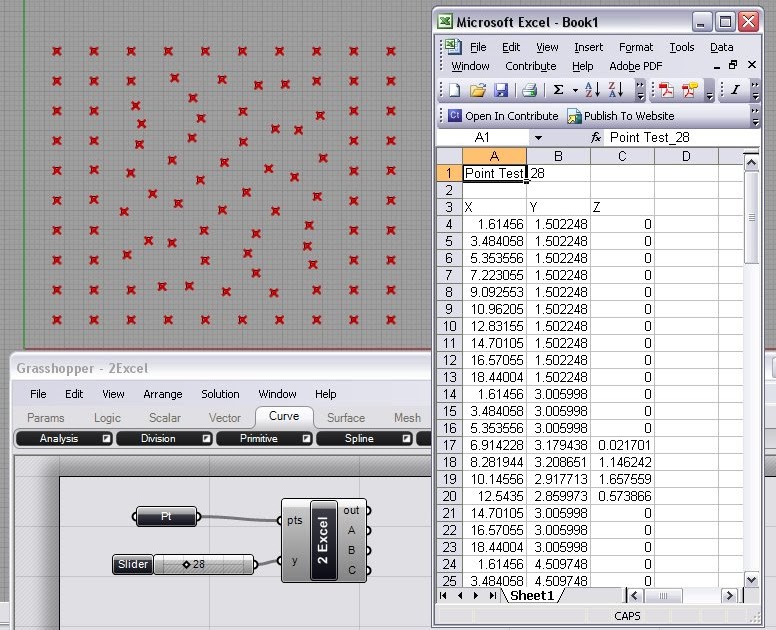Click Publish To Website button
776x630 pixels.
pyautogui.click(x=621, y=116)
